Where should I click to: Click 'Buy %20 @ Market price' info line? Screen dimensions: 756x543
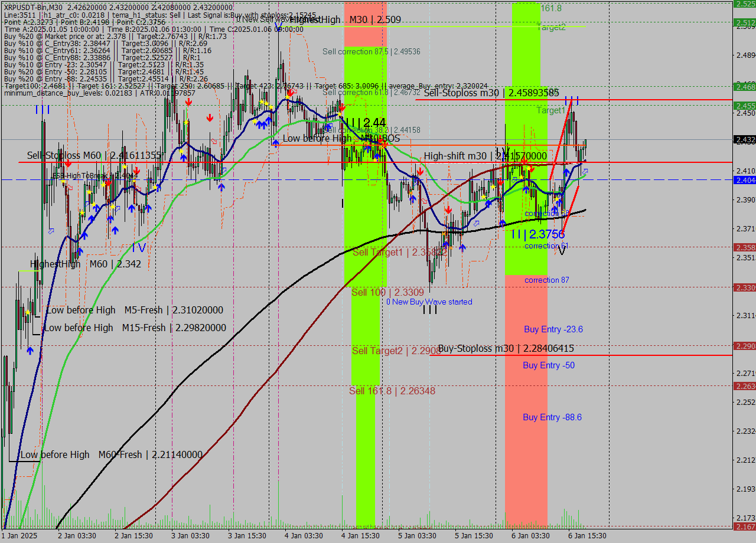115,36
